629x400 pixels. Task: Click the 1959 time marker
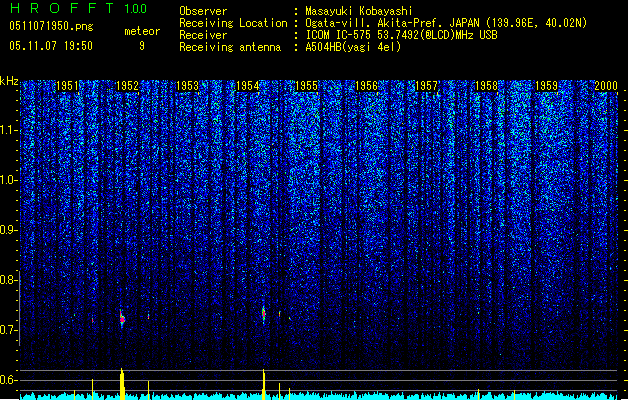[x=546, y=86]
